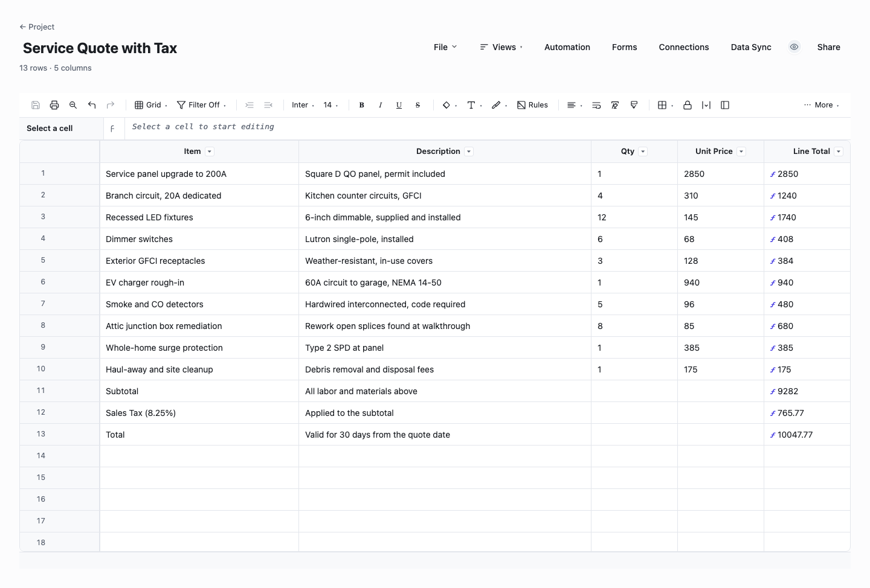Open the fill color diamond picker
This screenshot has height=588, width=870.
449,105
